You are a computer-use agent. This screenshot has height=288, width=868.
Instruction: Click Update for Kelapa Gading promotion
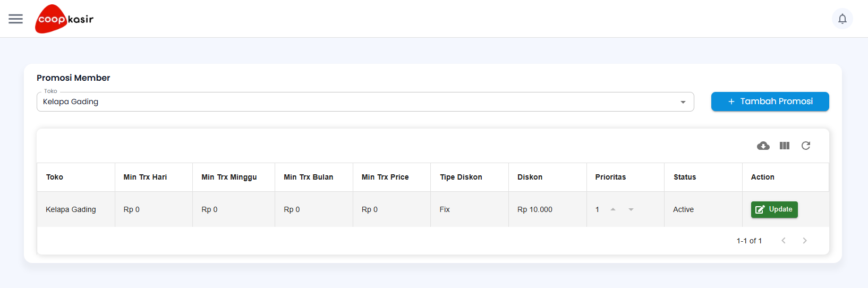coord(774,209)
